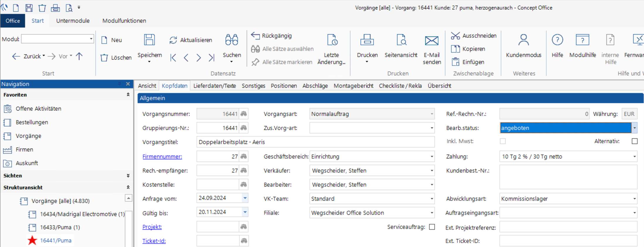Screen dimensions: 644x247
Task: Open the Suchen binoculars search
Action: pos(232,48)
